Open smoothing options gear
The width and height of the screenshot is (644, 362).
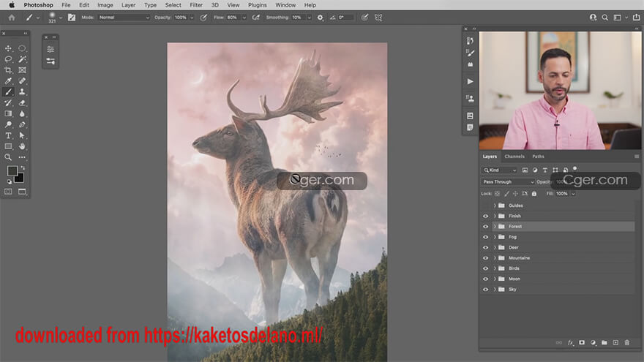(321, 18)
